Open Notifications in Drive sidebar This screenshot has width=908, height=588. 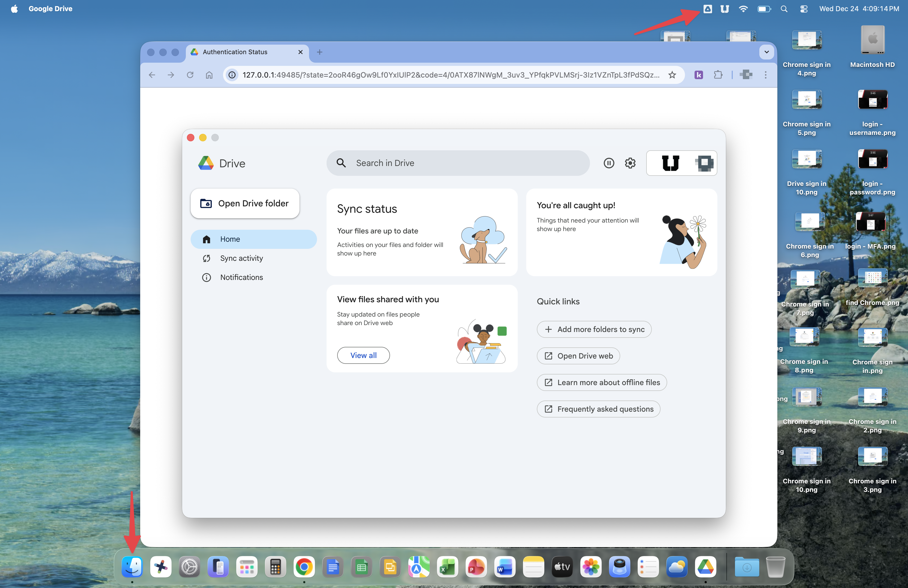point(241,278)
